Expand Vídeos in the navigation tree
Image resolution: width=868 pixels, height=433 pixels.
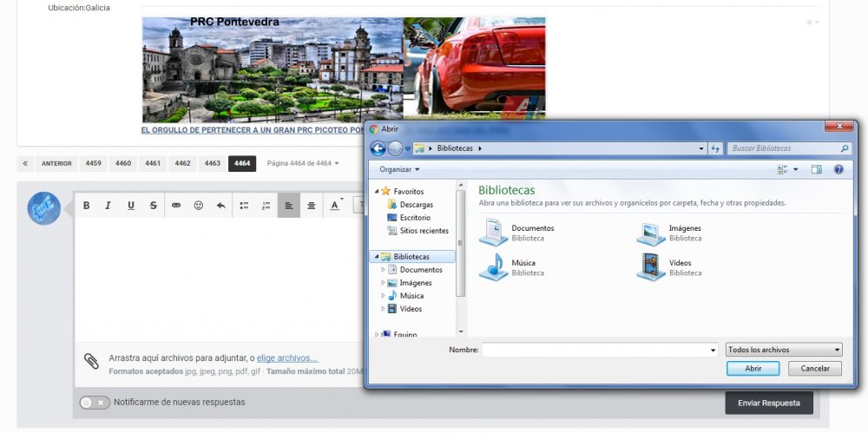[383, 309]
